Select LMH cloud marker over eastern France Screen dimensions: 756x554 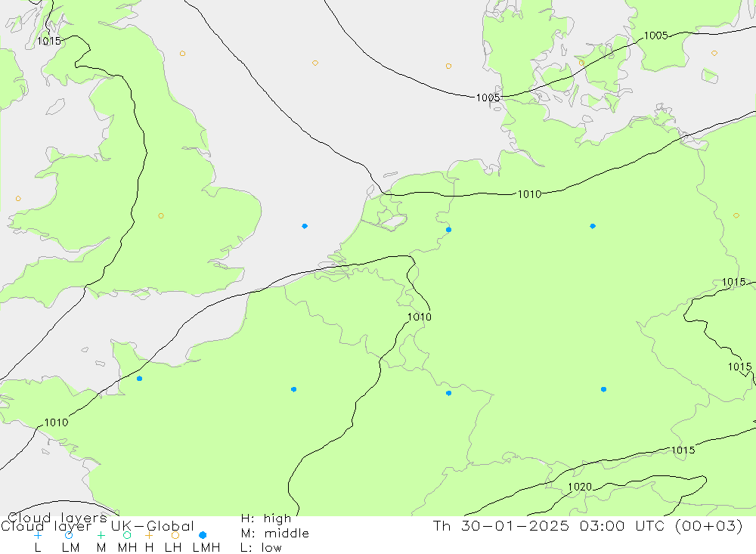(x=449, y=394)
